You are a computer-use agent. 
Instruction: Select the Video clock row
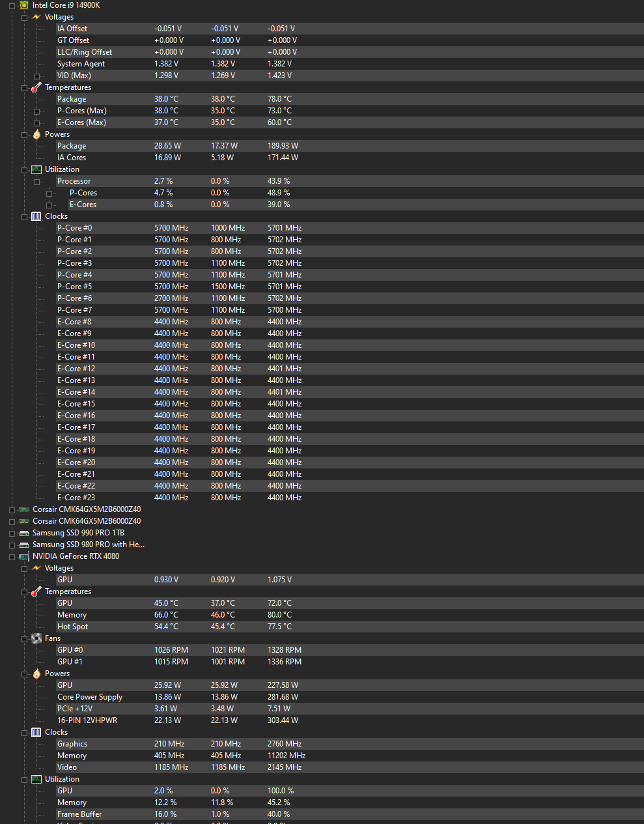pos(350,767)
